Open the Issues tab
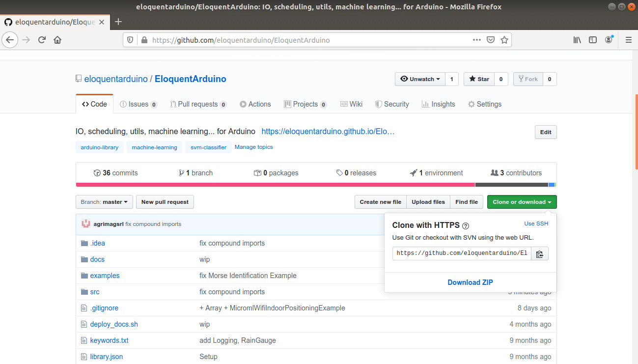The image size is (638, 364). click(139, 104)
